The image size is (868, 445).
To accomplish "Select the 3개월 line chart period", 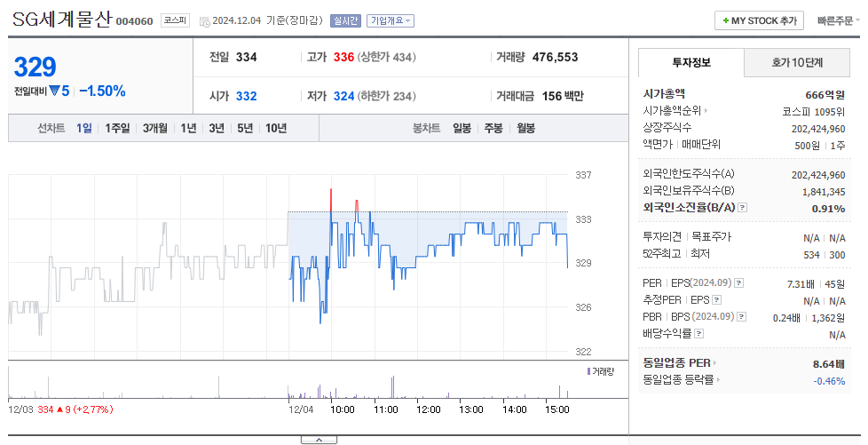I will pos(155,128).
